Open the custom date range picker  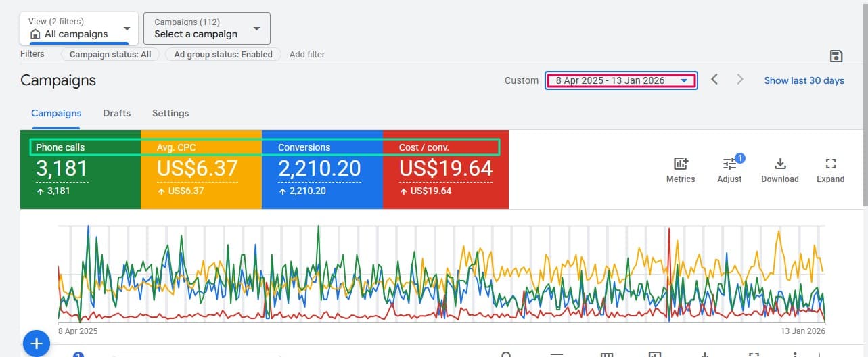click(x=621, y=80)
